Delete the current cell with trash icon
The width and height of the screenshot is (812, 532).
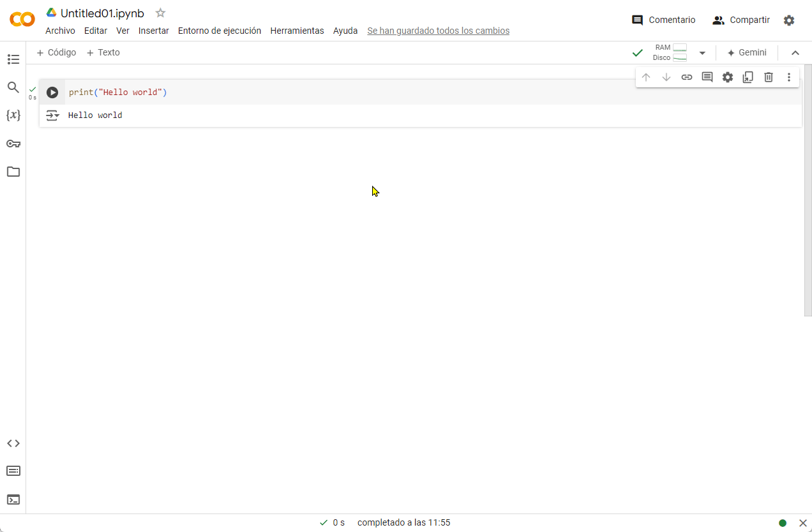(769, 77)
